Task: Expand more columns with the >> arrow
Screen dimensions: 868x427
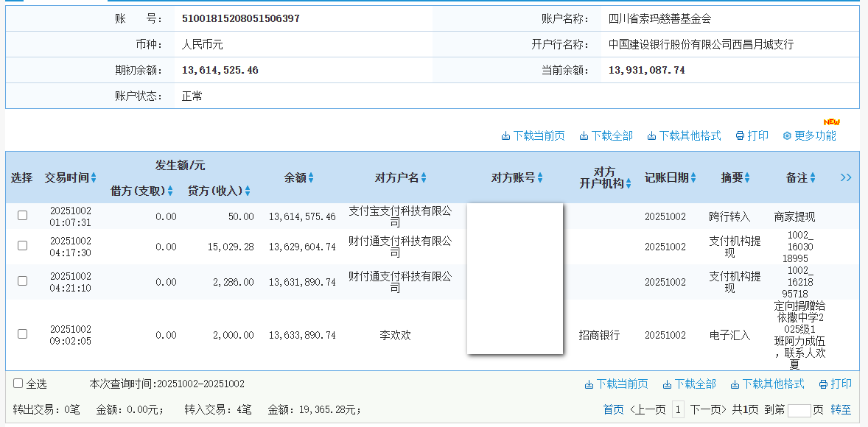Action: 846,177
